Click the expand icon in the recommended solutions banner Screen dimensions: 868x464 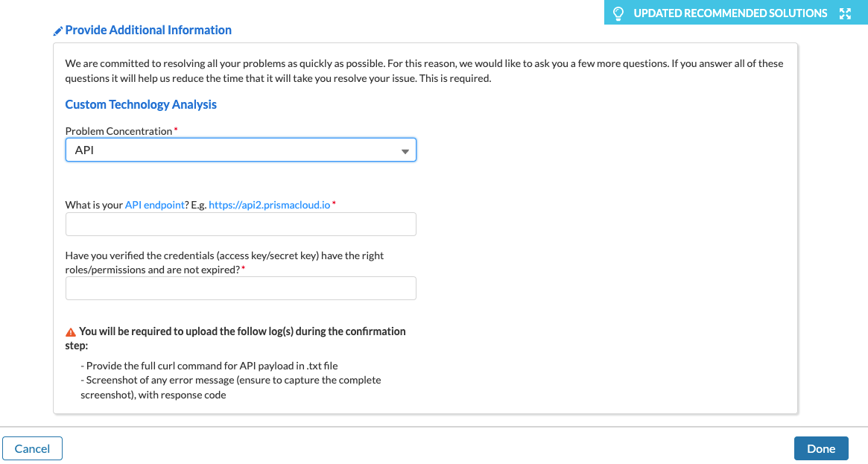(845, 13)
